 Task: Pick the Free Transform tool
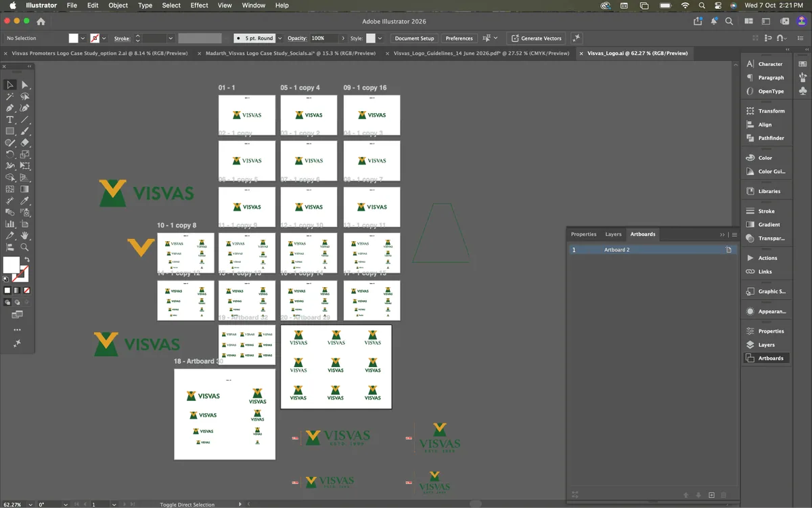(24, 165)
